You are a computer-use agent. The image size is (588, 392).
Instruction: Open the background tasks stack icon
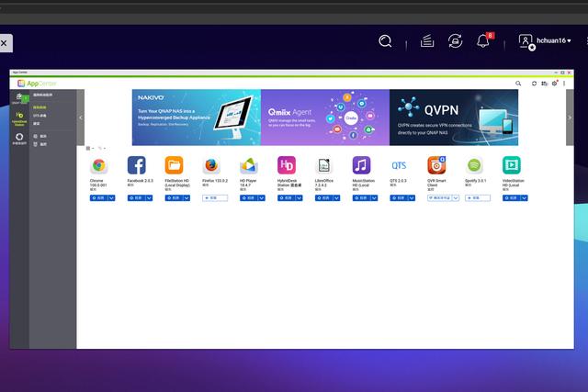click(427, 40)
